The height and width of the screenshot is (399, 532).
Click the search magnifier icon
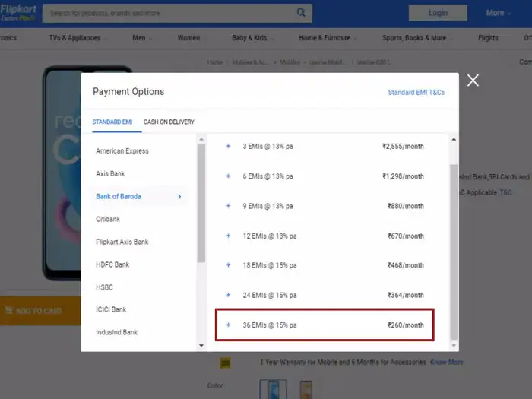pyautogui.click(x=302, y=13)
